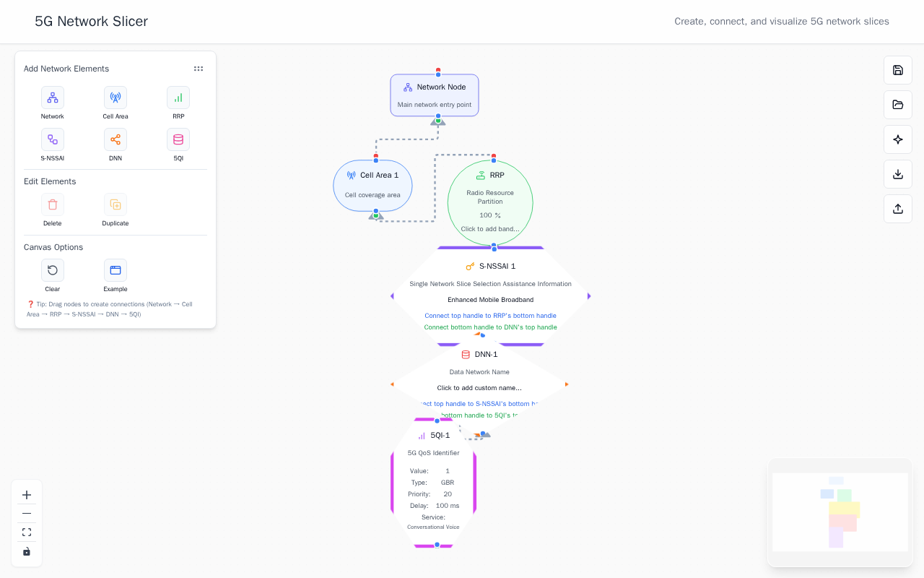Fit view to canvas
Screen dimensions: 924x578
click(27, 532)
